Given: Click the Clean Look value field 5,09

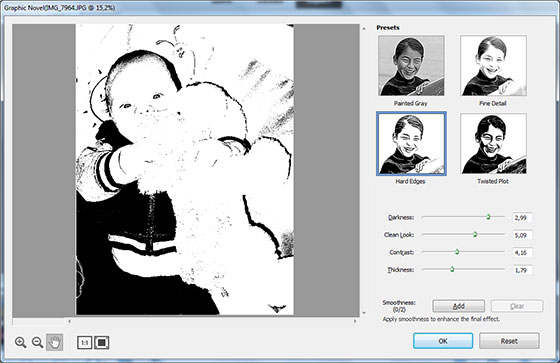Looking at the screenshot, I should 522,235.
